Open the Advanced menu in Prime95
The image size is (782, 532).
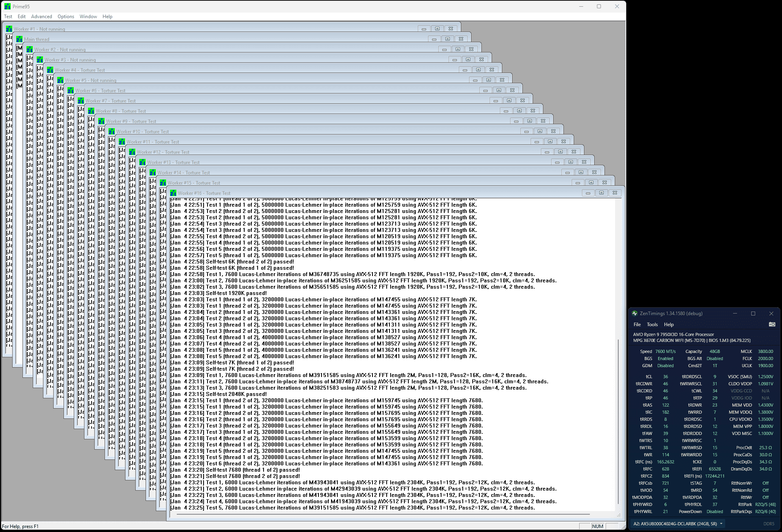pos(41,17)
